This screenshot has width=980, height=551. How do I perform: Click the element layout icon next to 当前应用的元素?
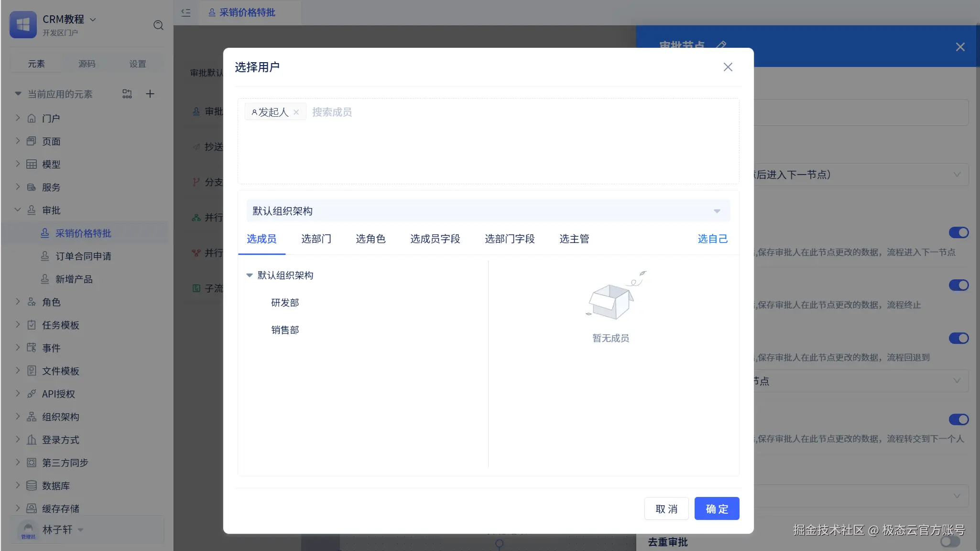pos(127,94)
